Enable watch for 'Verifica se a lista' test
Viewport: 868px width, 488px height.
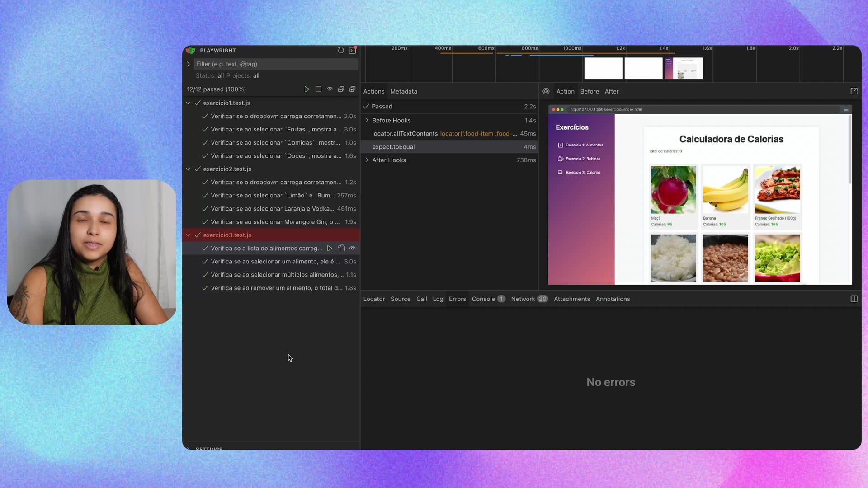353,248
